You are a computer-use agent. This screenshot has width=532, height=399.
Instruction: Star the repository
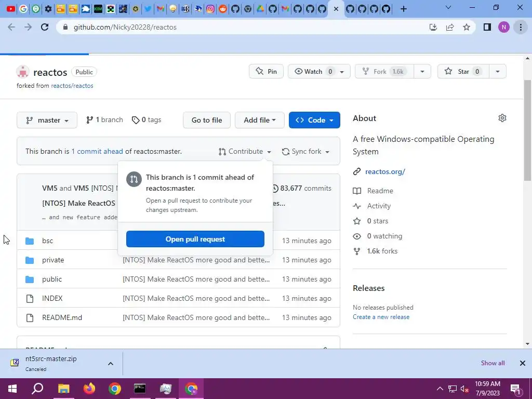(x=463, y=71)
